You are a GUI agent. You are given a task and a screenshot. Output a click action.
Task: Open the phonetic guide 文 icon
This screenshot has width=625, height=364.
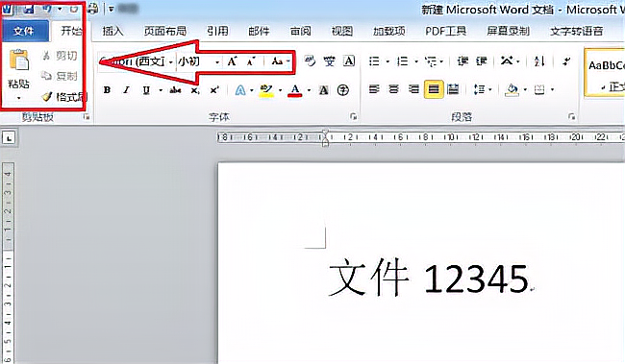[329, 61]
